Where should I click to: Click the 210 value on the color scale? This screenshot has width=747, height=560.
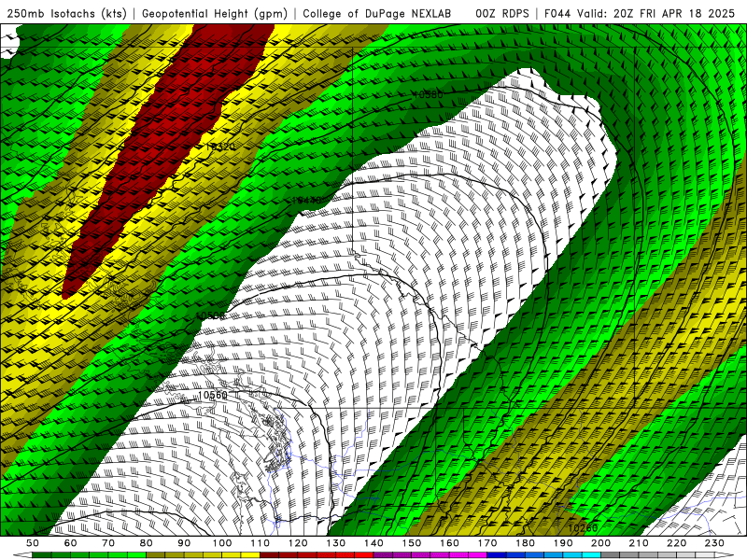pos(639,543)
